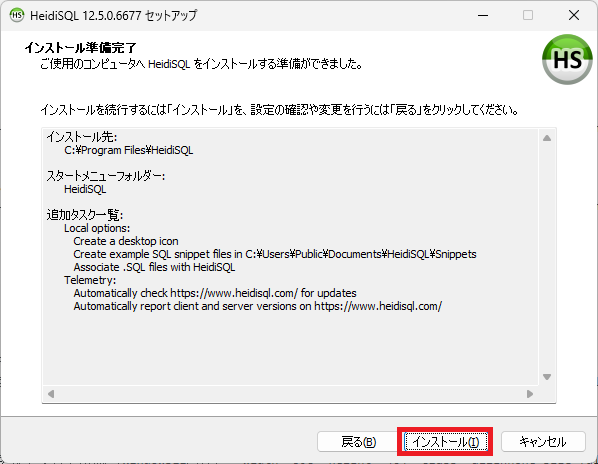The image size is (598, 464).
Task: Click 'Associate .SQL files with HeidiSQL' line
Action: (x=154, y=267)
